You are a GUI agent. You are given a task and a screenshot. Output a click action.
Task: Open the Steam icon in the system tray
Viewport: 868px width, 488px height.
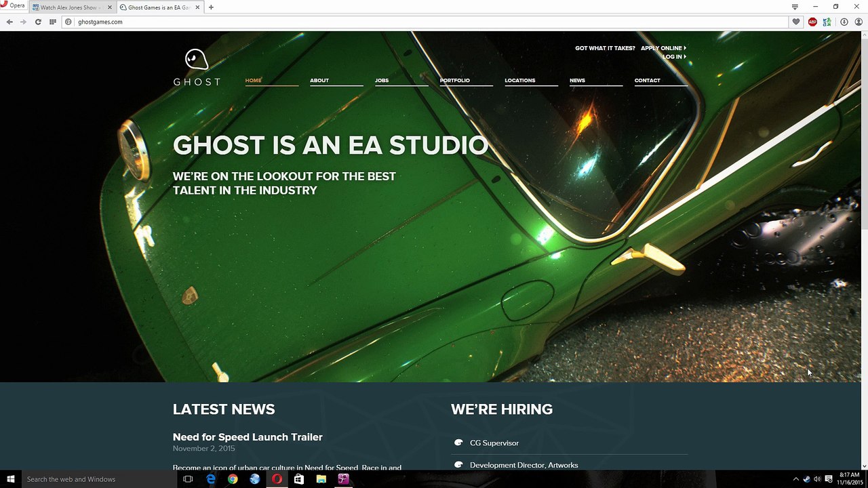click(x=806, y=479)
